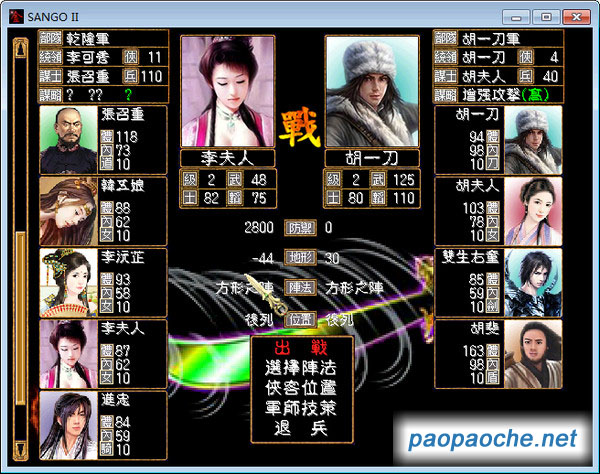Close the SANGO II window
The width and height of the screenshot is (600, 474).
point(576,17)
